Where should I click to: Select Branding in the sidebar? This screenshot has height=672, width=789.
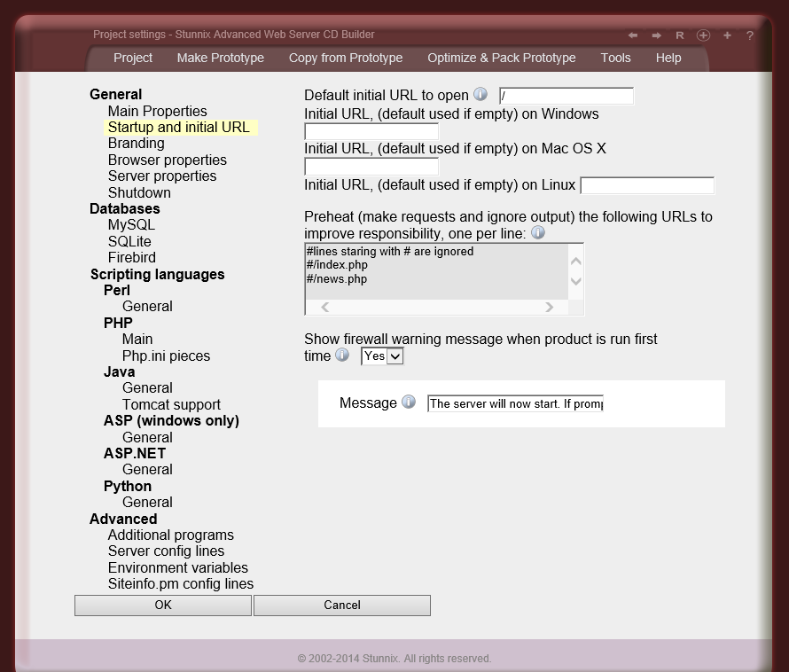click(x=136, y=143)
